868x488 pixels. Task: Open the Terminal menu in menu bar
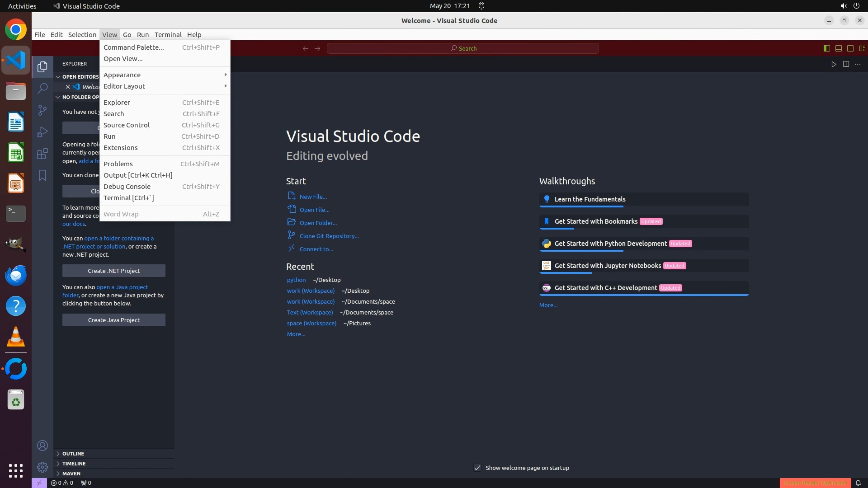click(x=168, y=34)
